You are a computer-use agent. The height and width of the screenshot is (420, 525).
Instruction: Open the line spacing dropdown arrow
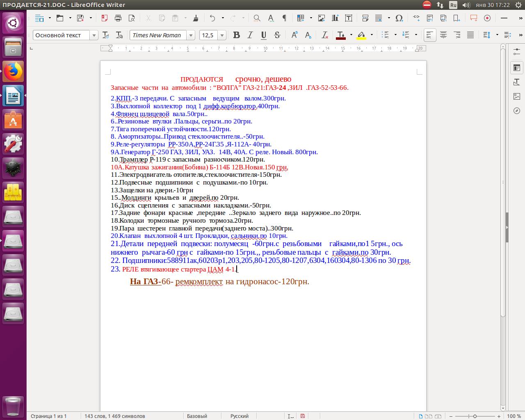click(x=497, y=35)
